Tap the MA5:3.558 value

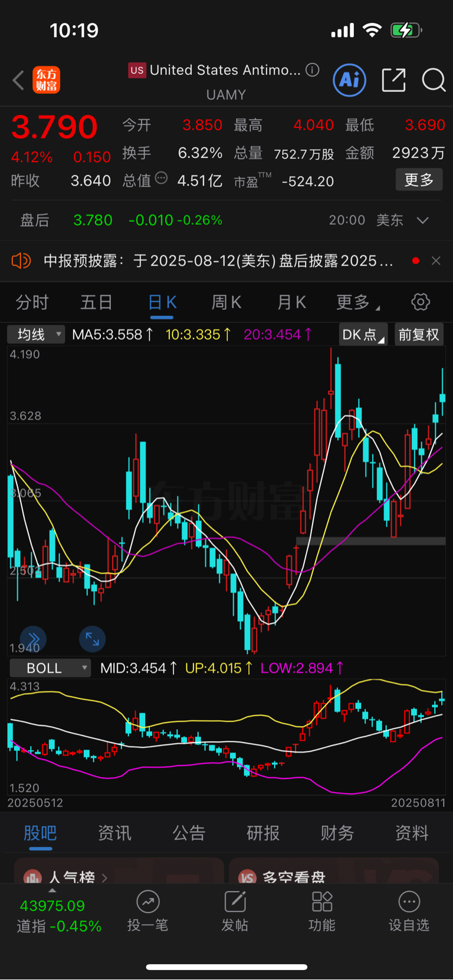(x=113, y=335)
